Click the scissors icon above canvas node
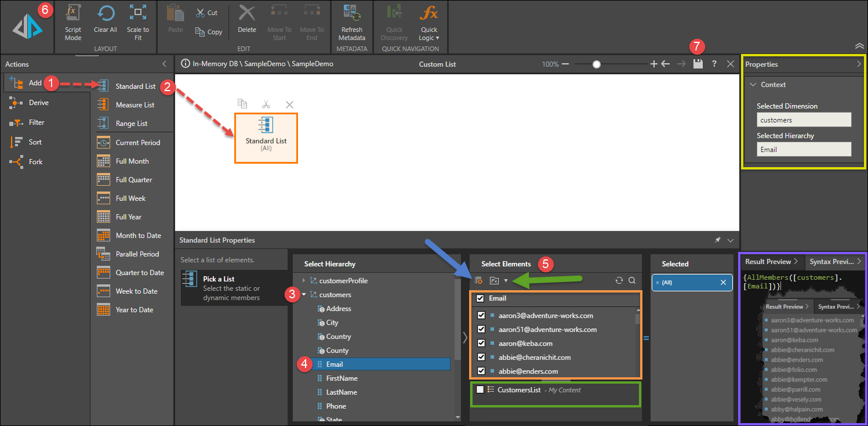The width and height of the screenshot is (868, 426). [x=266, y=104]
